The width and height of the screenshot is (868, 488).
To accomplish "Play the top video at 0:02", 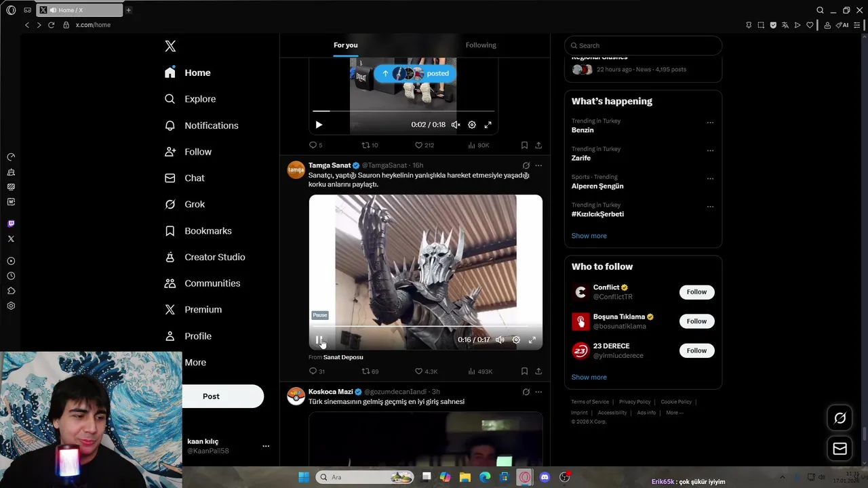I will tap(319, 125).
